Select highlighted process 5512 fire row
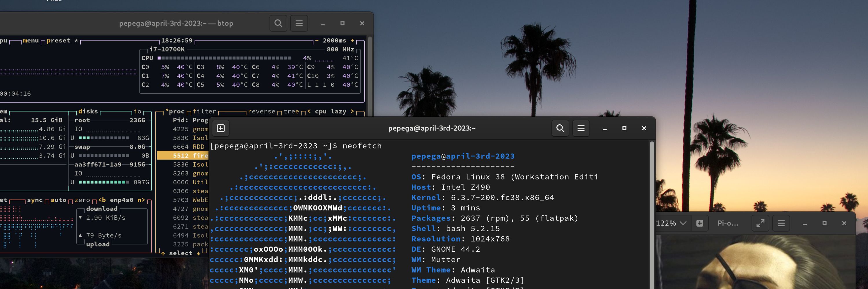This screenshot has width=868, height=289. [183, 155]
